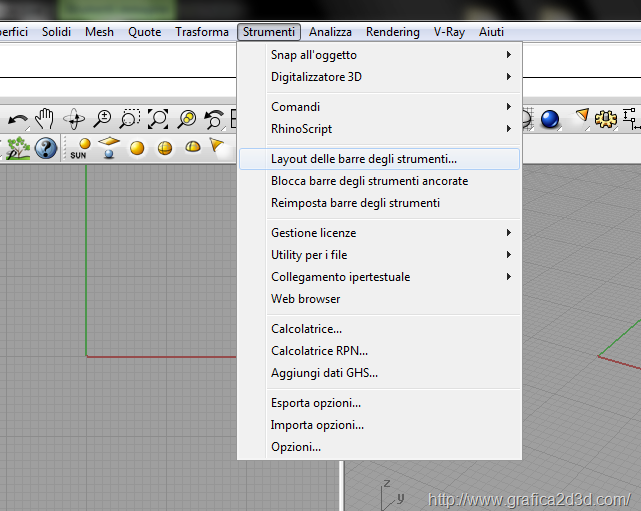
Task: Choose Importa opzioni entry
Action: pyautogui.click(x=379, y=425)
